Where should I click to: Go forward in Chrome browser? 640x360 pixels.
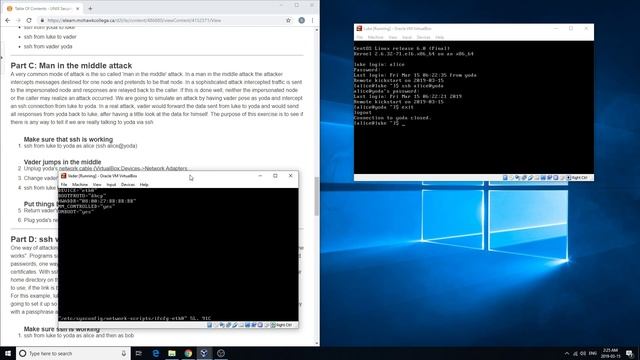(18, 20)
